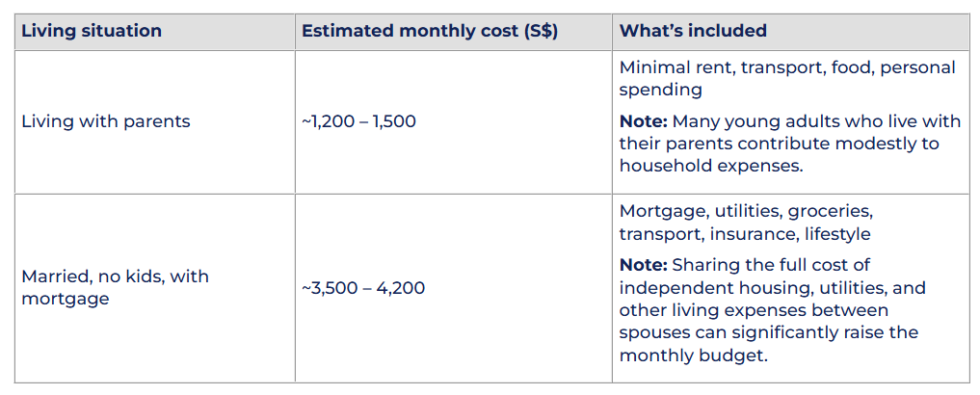Select the "Estimated monthly cost (S$)" header
The image size is (980, 395).
click(430, 31)
